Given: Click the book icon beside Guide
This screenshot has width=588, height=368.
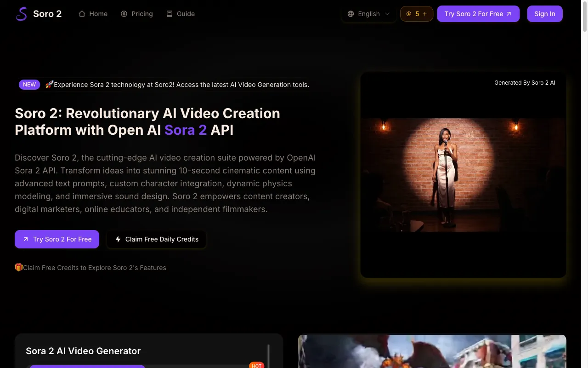Looking at the screenshot, I should point(170,14).
